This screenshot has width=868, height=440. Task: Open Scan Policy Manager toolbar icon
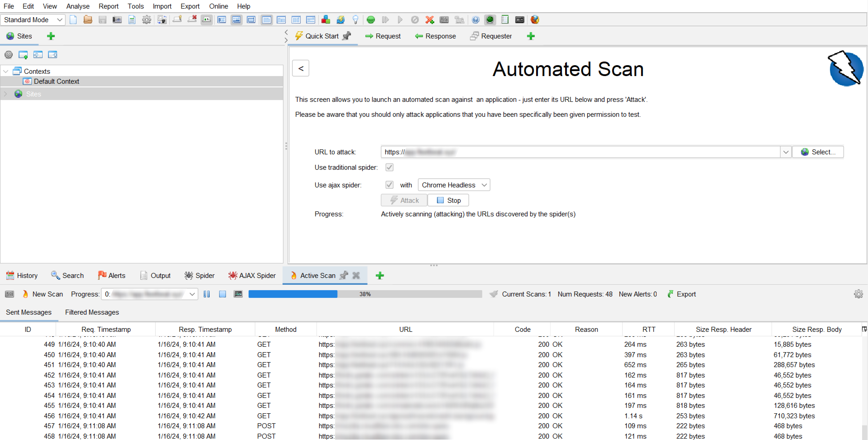pos(444,20)
